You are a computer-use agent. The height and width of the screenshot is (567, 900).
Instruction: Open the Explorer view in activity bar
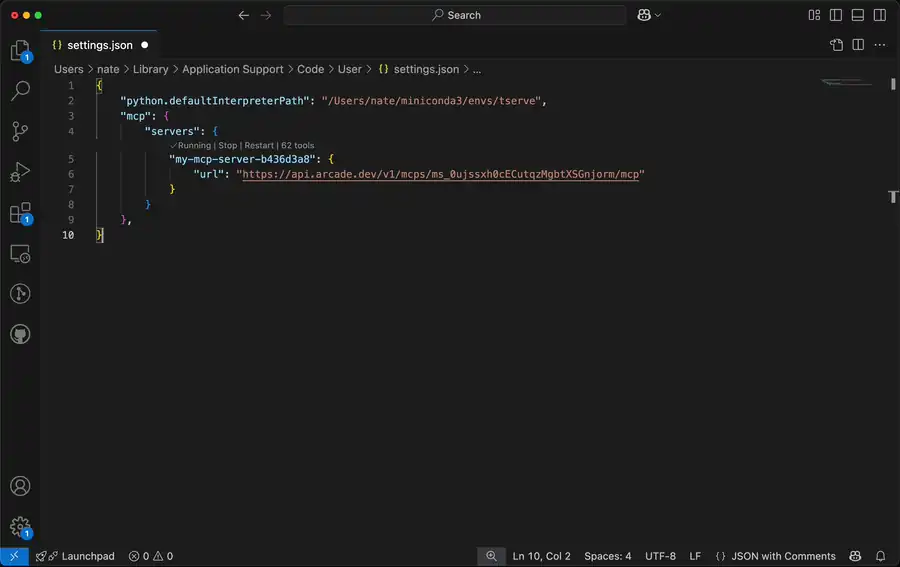pyautogui.click(x=20, y=51)
